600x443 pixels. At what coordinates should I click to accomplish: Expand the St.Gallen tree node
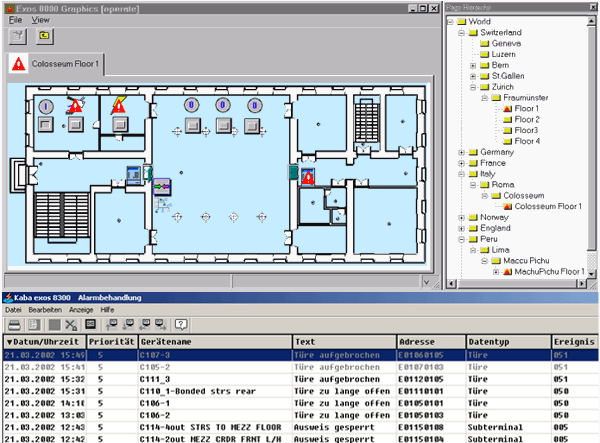(473, 76)
